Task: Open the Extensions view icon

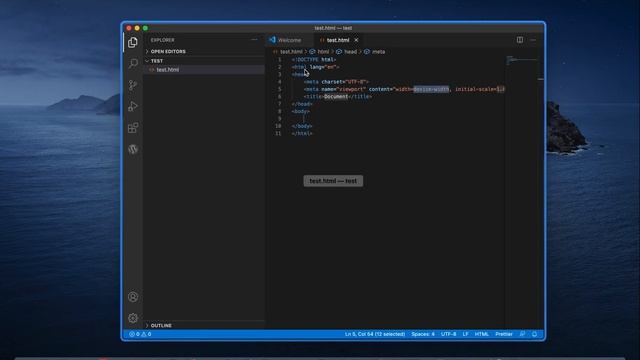Action: click(x=133, y=128)
